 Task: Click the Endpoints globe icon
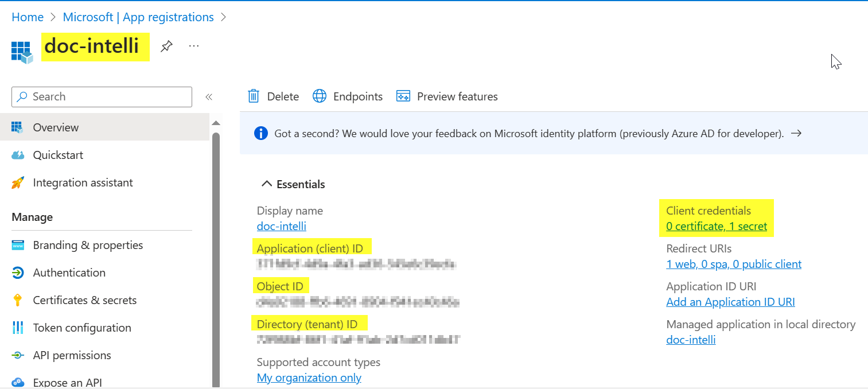click(x=320, y=96)
